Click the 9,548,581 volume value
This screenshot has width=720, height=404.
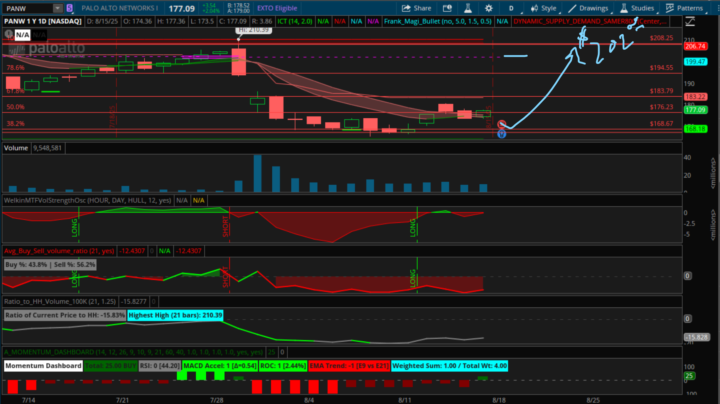tap(47, 148)
